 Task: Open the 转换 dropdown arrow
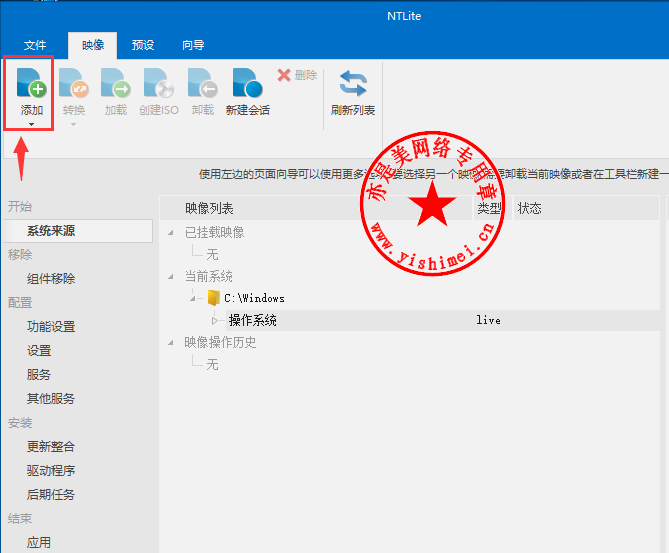(x=73, y=125)
